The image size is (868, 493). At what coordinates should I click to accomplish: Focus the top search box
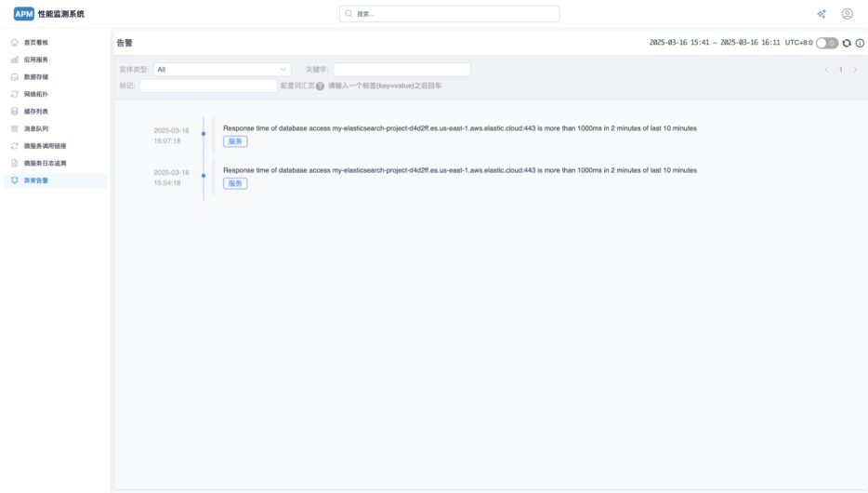click(450, 14)
